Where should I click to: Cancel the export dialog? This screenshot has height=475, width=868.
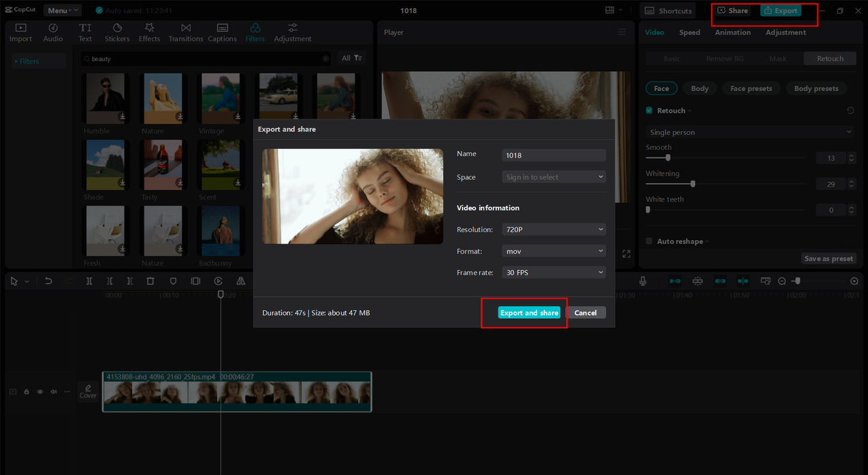tap(585, 313)
